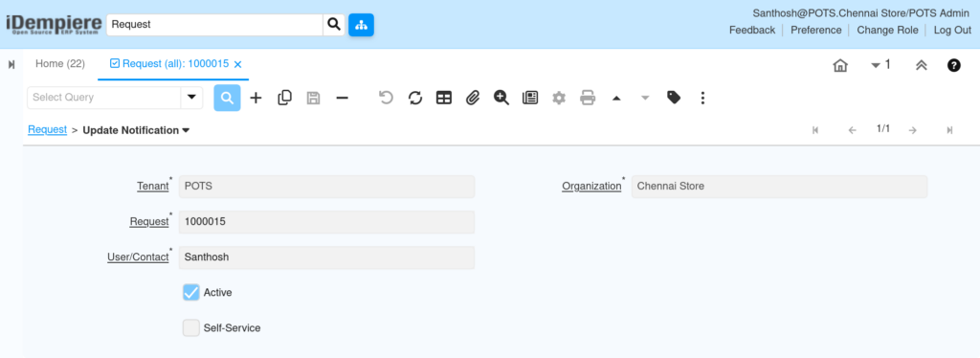Enable the Self-Service checkbox
The image size is (980, 358).
pos(191,328)
